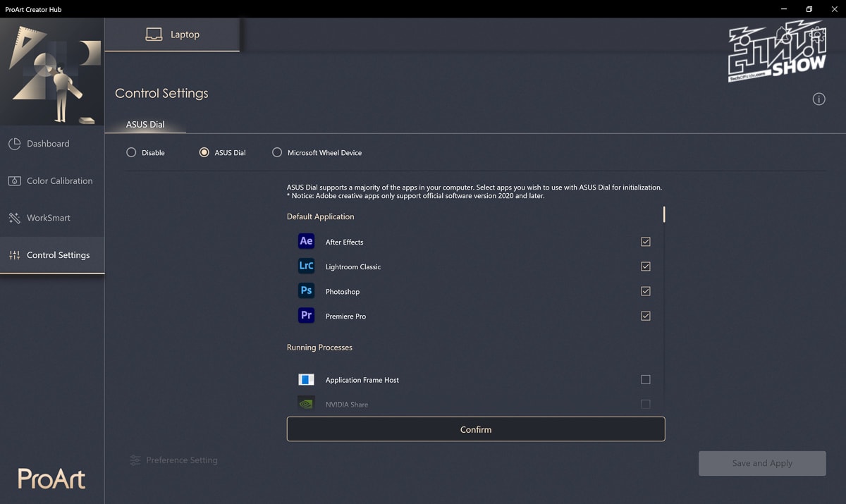Click the laptop icon in the top tab

[x=154, y=35]
